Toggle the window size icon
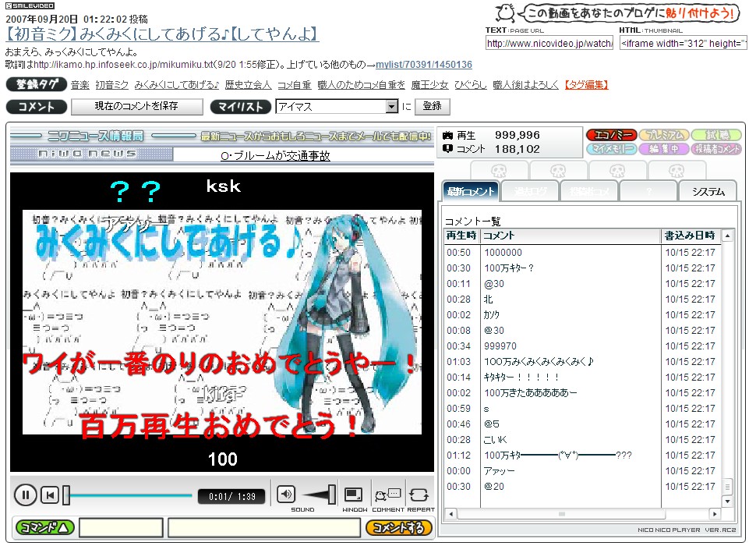 [353, 495]
